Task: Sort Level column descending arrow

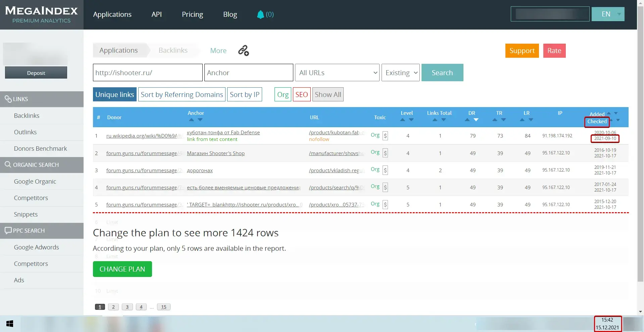Action: coord(411,120)
